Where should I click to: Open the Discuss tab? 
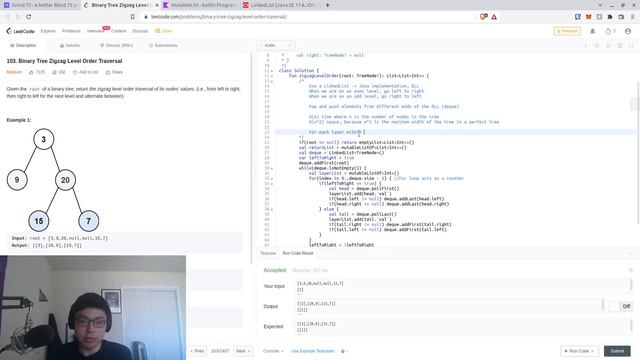click(117, 45)
